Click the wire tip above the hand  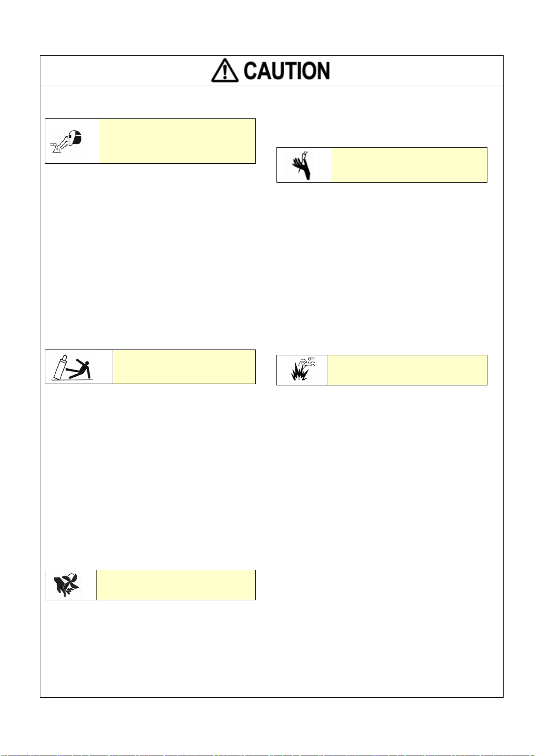tap(306, 155)
